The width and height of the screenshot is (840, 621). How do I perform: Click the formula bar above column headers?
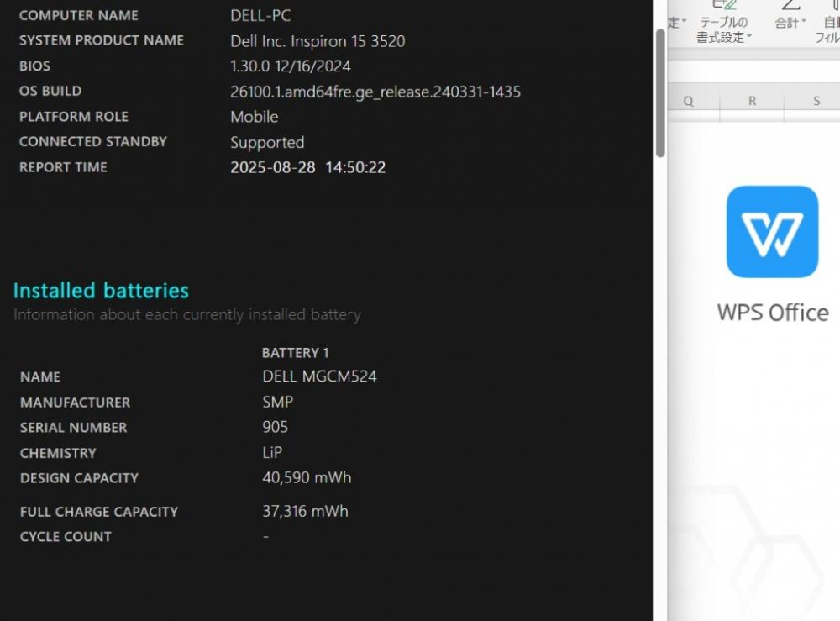pos(753,71)
